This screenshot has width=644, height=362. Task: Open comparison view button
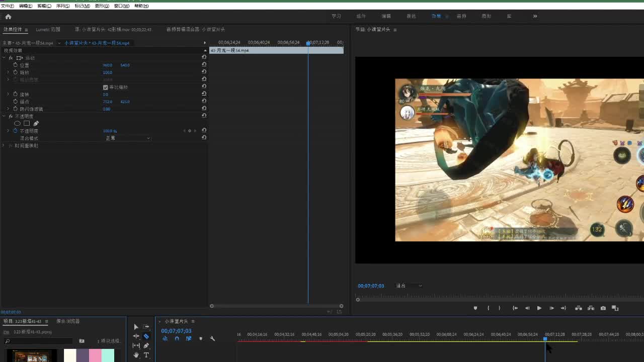tap(615, 308)
